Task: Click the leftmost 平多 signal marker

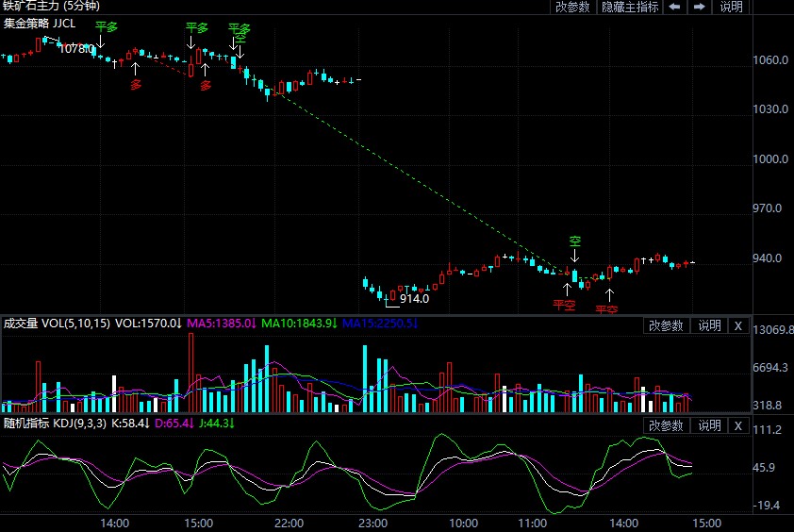Action: [107, 26]
